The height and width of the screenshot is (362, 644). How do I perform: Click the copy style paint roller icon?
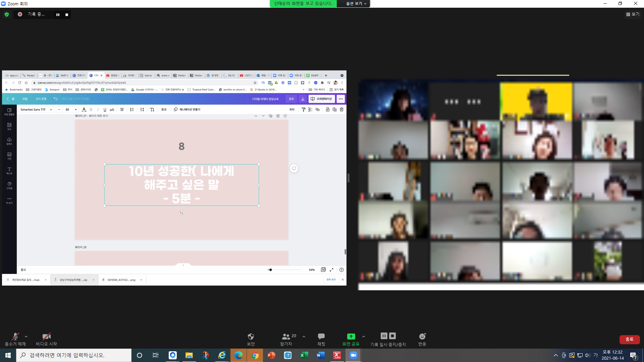pyautogui.click(x=303, y=110)
